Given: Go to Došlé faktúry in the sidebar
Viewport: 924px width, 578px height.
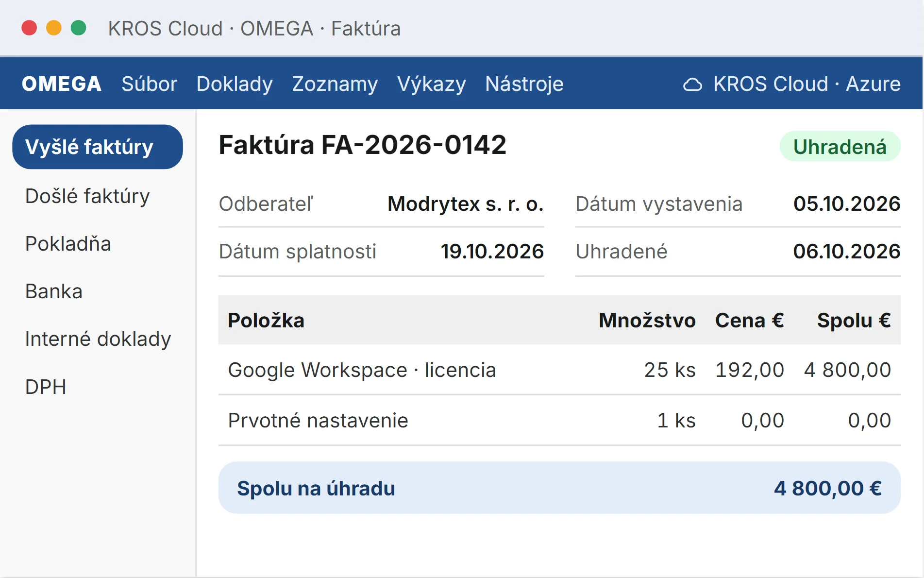Looking at the screenshot, I should point(87,196).
